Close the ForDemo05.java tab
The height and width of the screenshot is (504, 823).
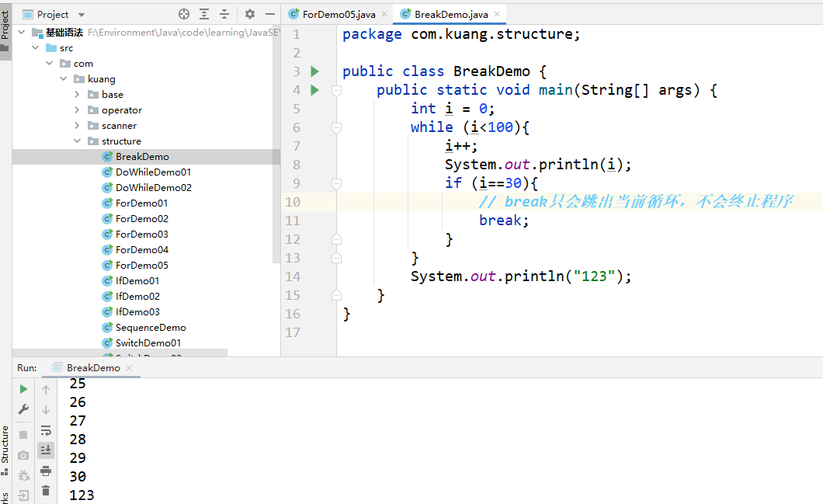(384, 14)
